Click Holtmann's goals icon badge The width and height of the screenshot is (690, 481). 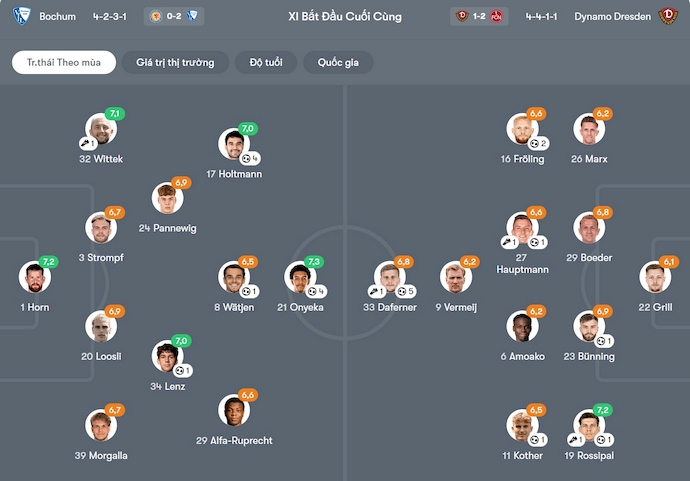[252, 158]
